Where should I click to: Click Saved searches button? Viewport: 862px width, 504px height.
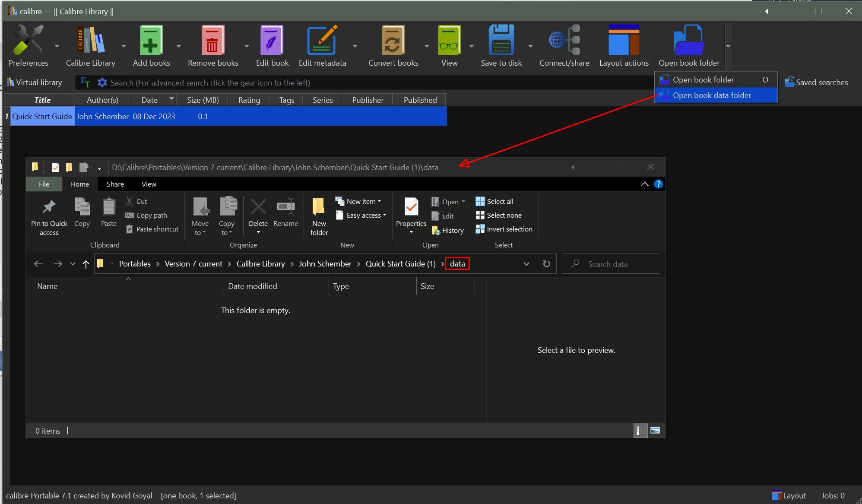816,82
